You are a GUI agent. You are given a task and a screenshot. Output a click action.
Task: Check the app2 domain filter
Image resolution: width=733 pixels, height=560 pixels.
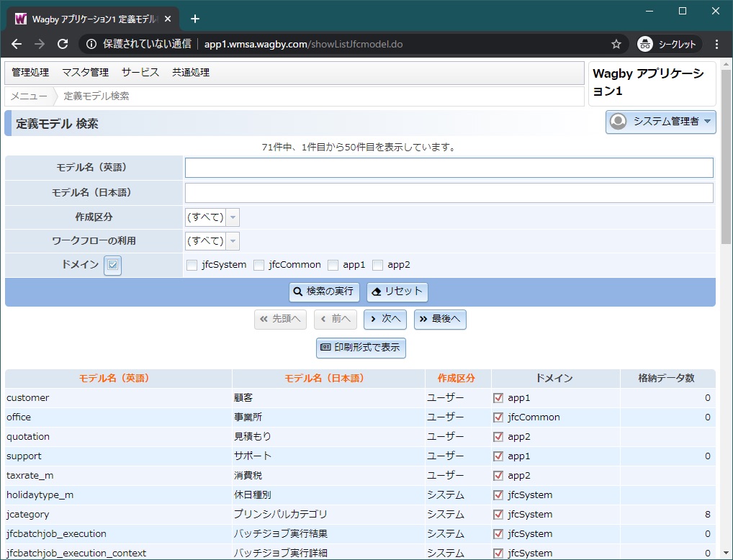tap(377, 265)
